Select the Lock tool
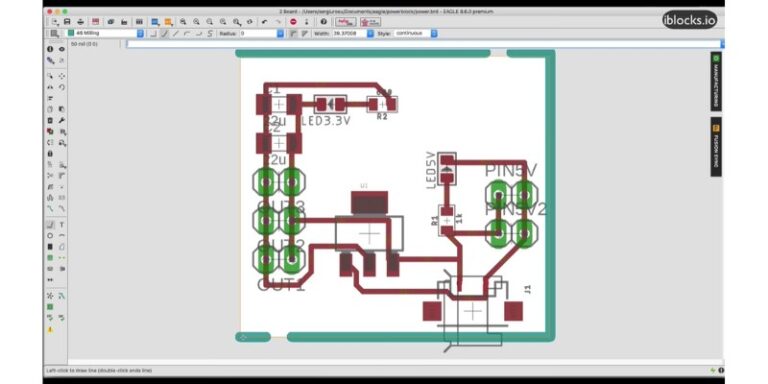Image resolution: width=768 pixels, height=384 pixels. pos(50,153)
